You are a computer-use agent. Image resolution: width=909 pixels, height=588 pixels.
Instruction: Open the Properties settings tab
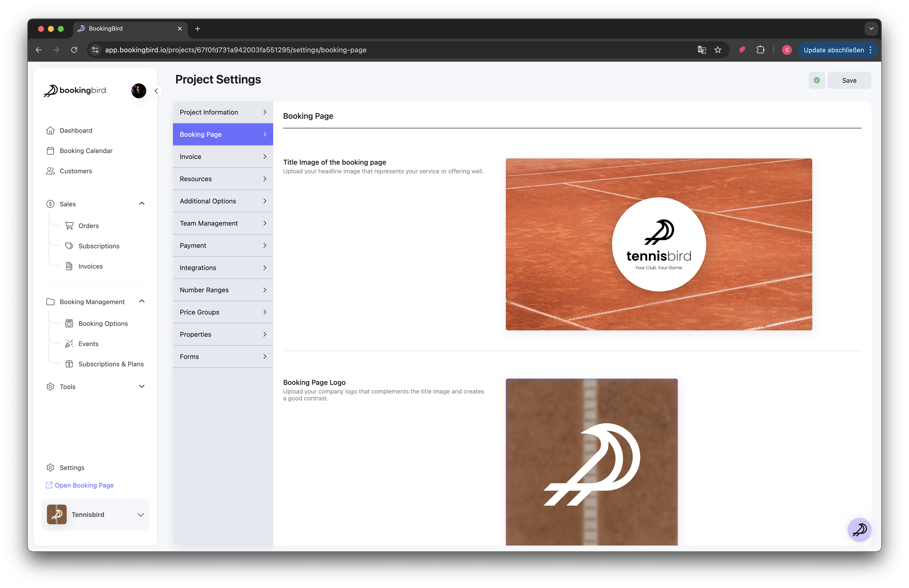(223, 334)
